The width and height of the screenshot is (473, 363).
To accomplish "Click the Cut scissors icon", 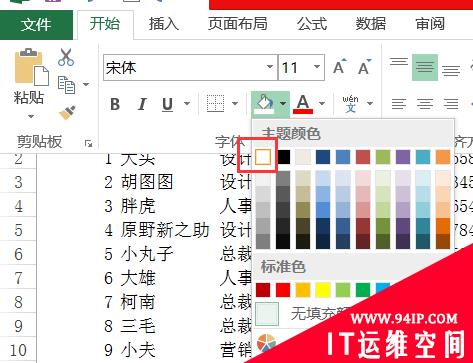I will click(66, 57).
